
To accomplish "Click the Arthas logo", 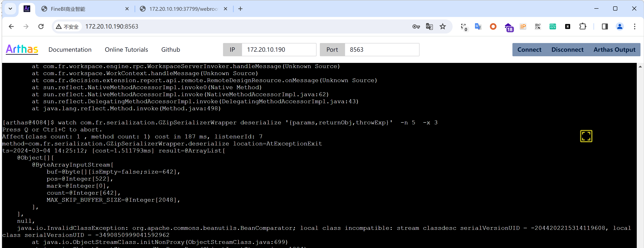I will pyautogui.click(x=22, y=49).
